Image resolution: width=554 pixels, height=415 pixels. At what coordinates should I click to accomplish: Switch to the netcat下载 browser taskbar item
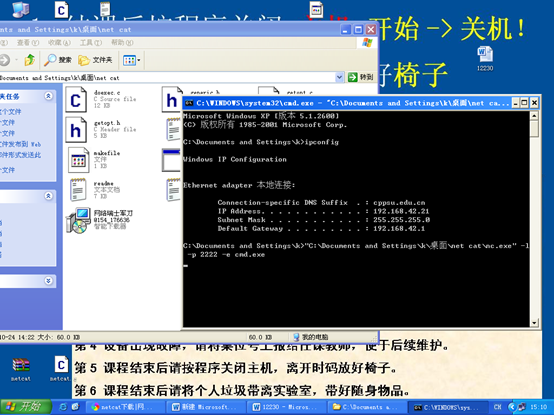(x=126, y=407)
